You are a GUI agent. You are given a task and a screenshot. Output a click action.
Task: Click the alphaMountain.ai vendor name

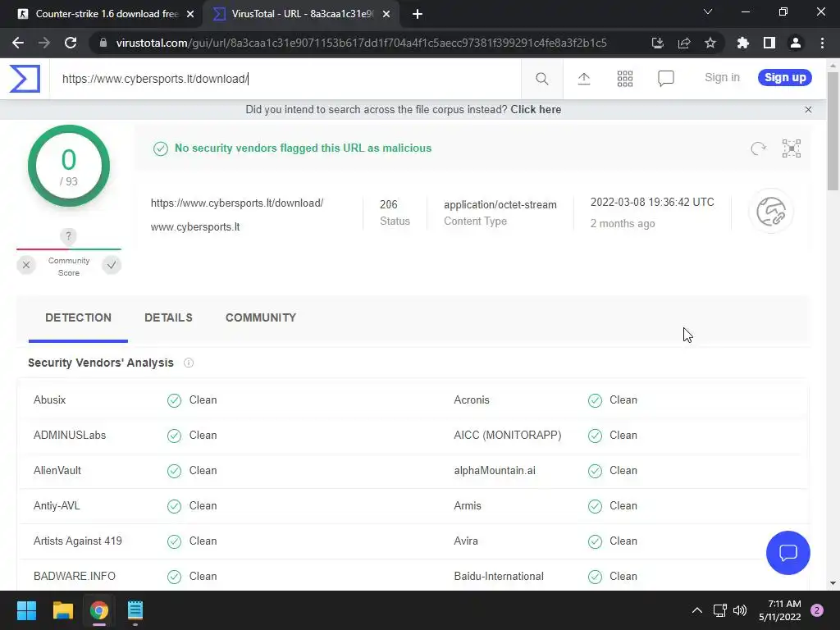pos(495,470)
